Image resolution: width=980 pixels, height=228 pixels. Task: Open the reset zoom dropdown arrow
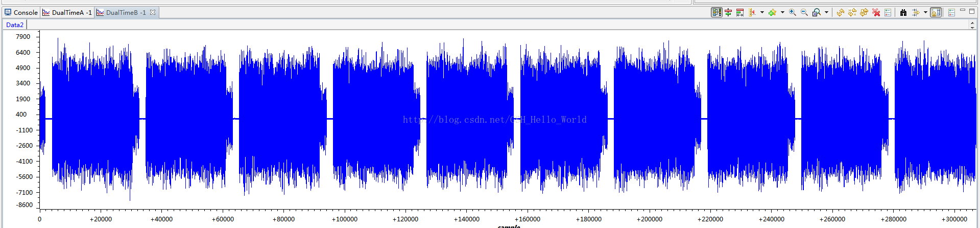[826, 12]
